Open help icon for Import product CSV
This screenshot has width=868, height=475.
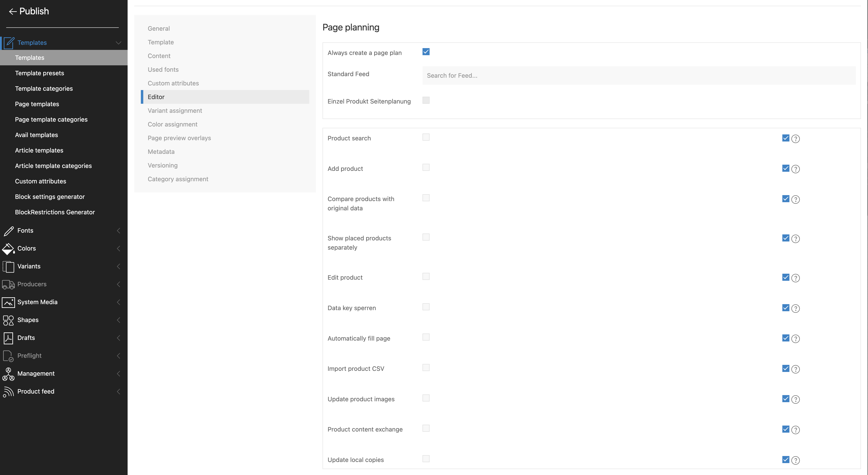pos(795,369)
